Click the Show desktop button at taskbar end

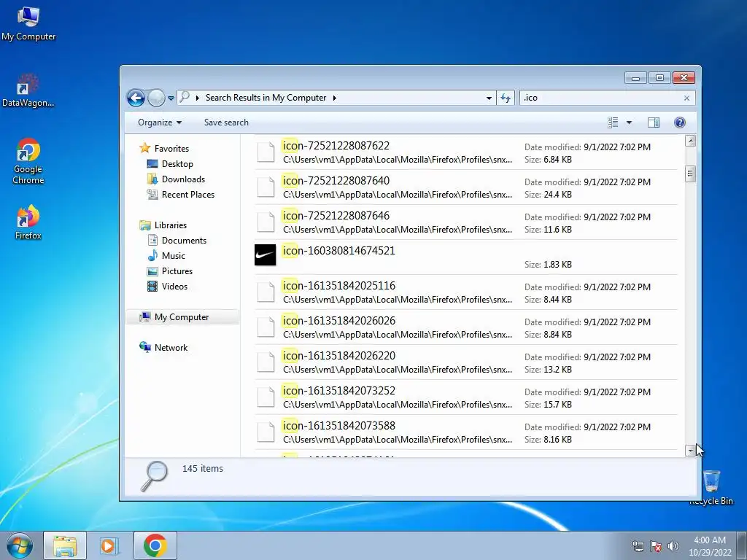coord(742,545)
